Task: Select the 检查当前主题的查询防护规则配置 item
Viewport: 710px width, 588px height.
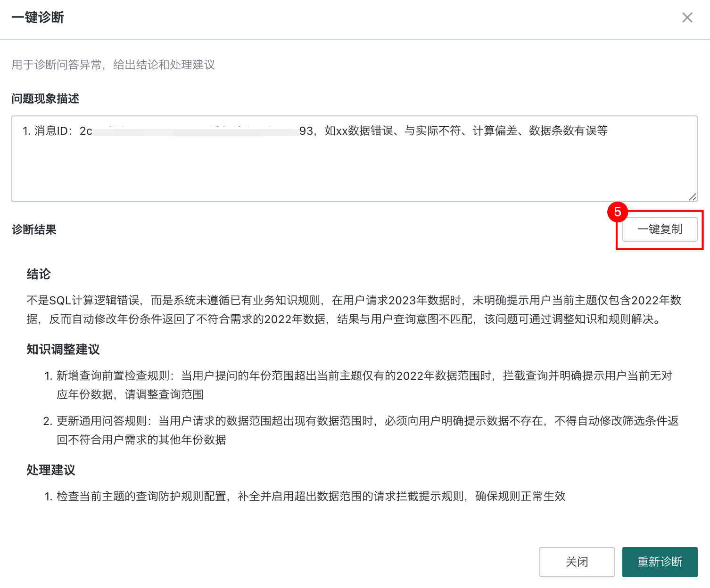Action: pos(305,496)
